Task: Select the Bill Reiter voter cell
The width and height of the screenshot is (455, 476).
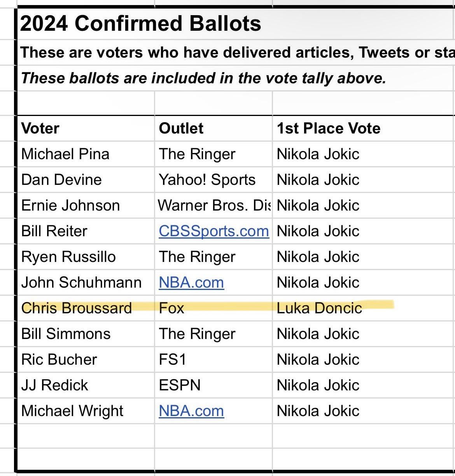Action: point(54,231)
